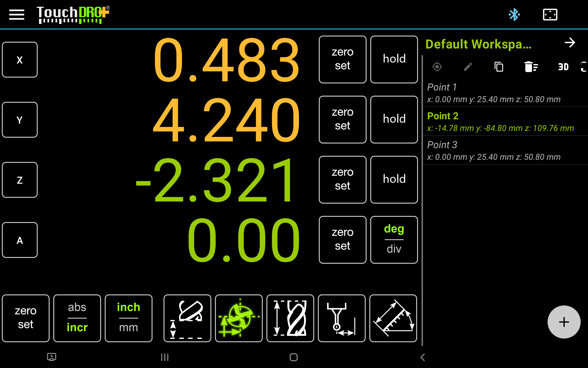The image size is (588, 368).
Task: Open the angle measurement ruler icon
Action: tap(393, 318)
